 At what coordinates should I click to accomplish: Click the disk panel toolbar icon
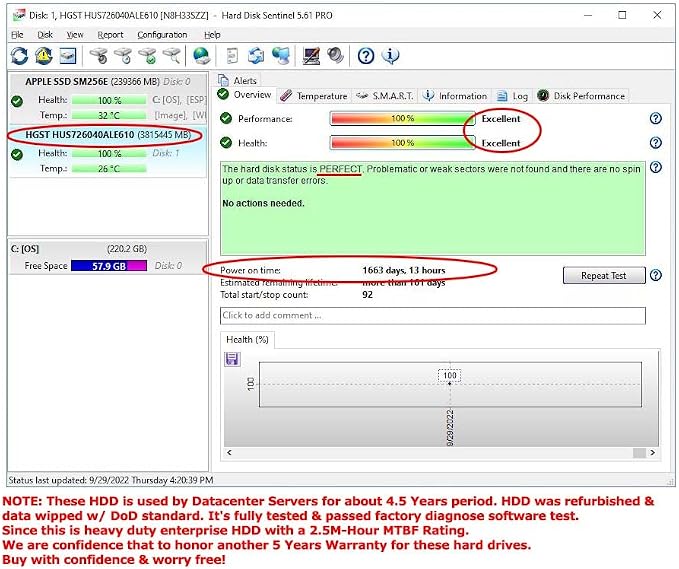tap(68, 56)
